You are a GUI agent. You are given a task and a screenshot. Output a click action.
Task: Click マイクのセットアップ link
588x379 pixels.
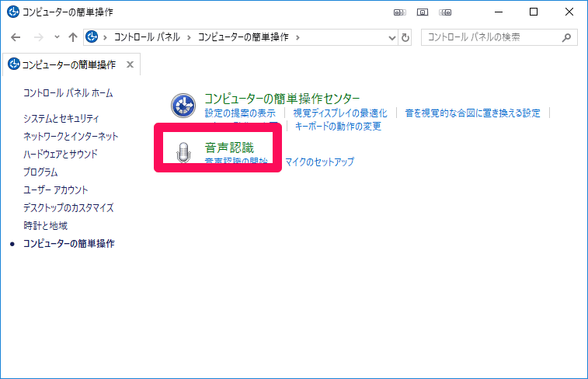(x=319, y=162)
